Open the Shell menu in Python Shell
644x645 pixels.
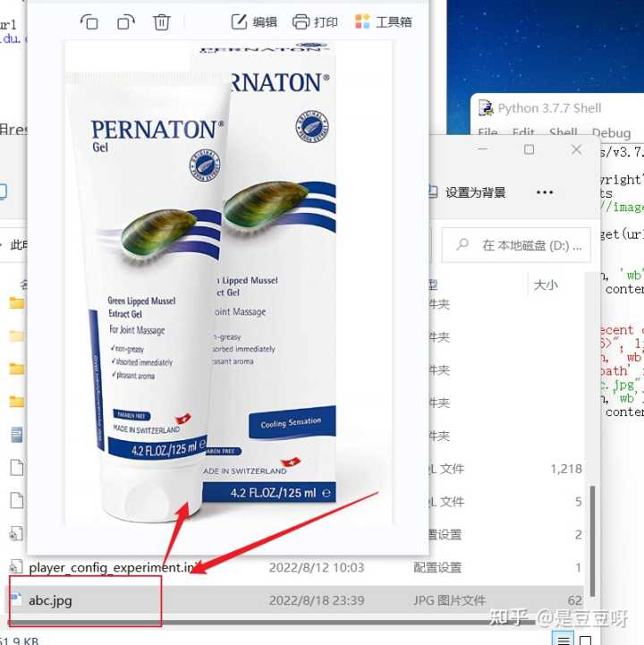coord(563,132)
